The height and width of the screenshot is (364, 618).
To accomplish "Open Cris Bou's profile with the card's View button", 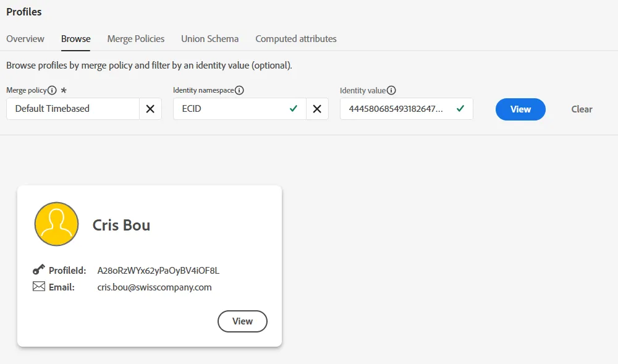I will [242, 321].
